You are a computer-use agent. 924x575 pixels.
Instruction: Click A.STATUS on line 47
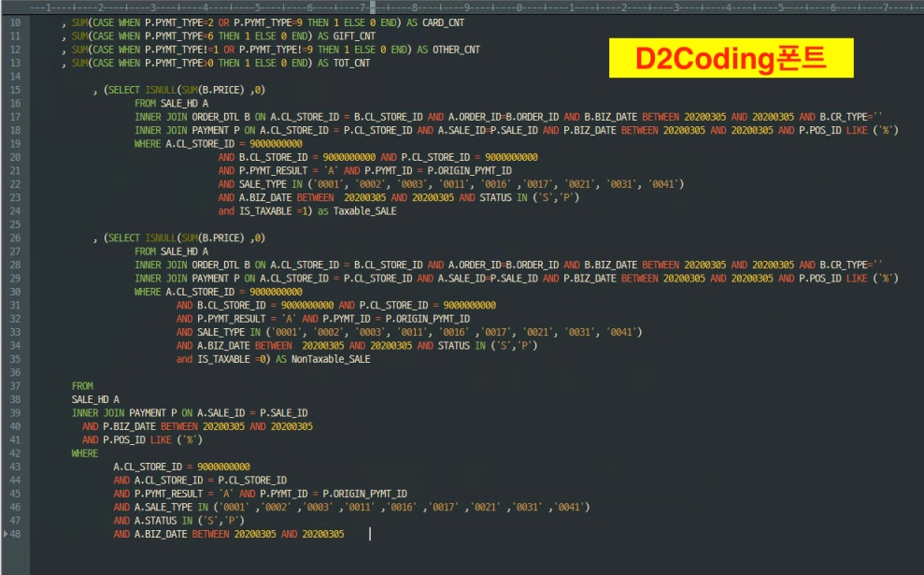(156, 521)
